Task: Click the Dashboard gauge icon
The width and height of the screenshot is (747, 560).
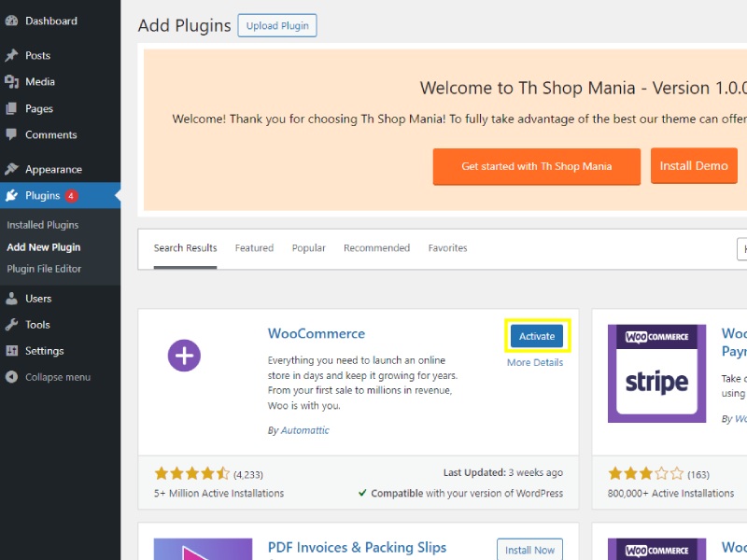Action: pos(11,21)
